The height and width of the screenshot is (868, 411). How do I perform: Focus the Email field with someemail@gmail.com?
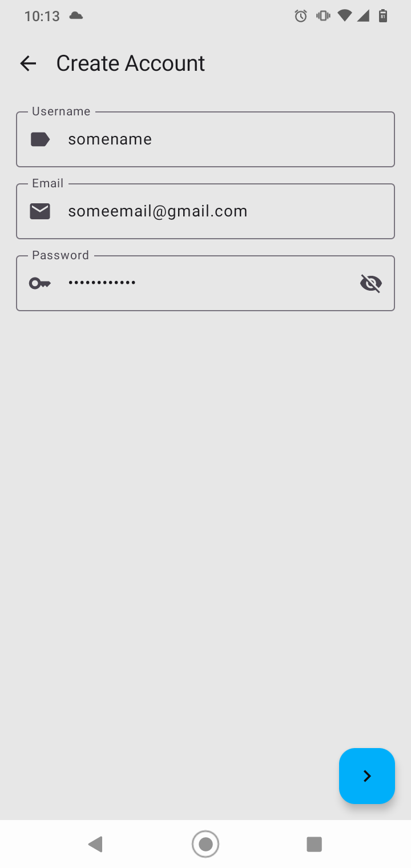pos(205,211)
